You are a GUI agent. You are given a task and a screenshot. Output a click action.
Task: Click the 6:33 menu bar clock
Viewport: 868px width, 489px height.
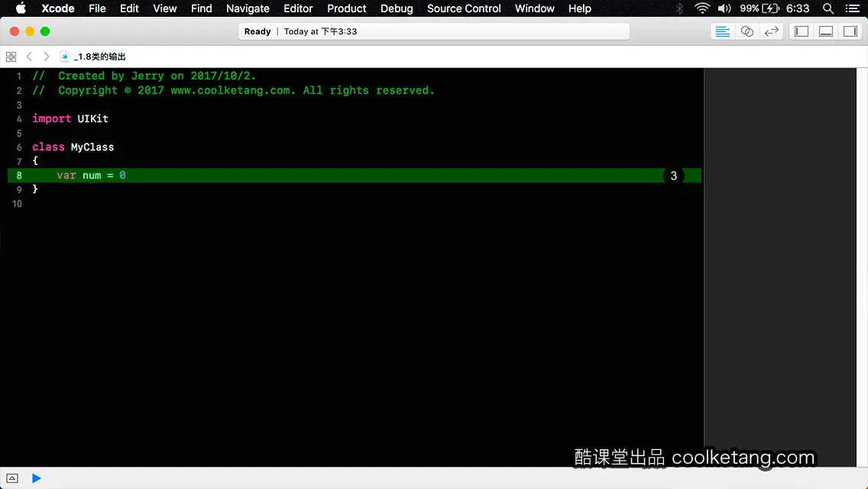click(798, 8)
